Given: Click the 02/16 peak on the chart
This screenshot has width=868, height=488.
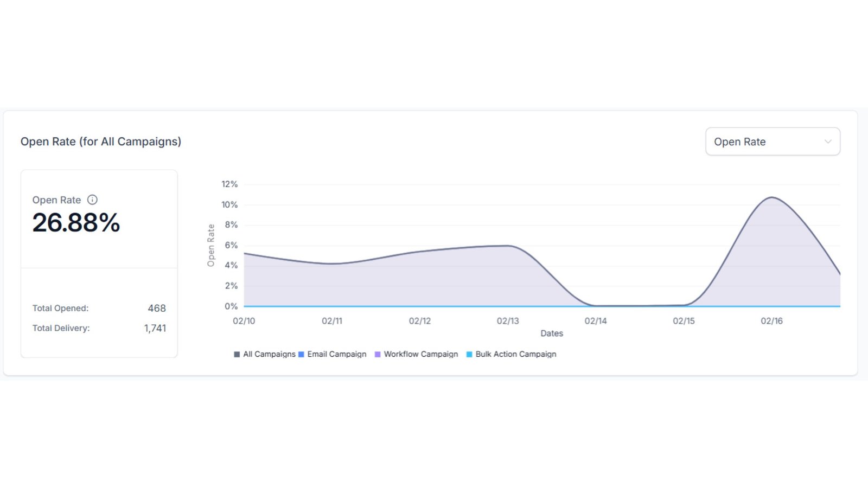Looking at the screenshot, I should coord(771,198).
